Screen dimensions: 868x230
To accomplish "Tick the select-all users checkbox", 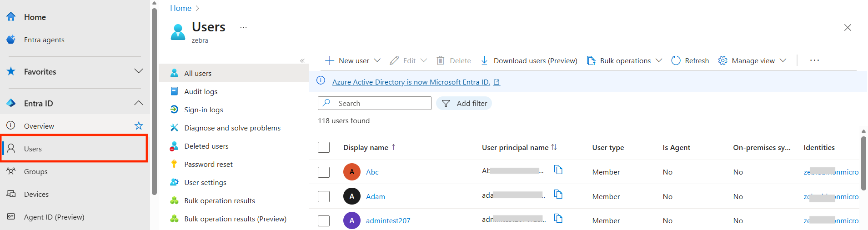I will [x=324, y=147].
